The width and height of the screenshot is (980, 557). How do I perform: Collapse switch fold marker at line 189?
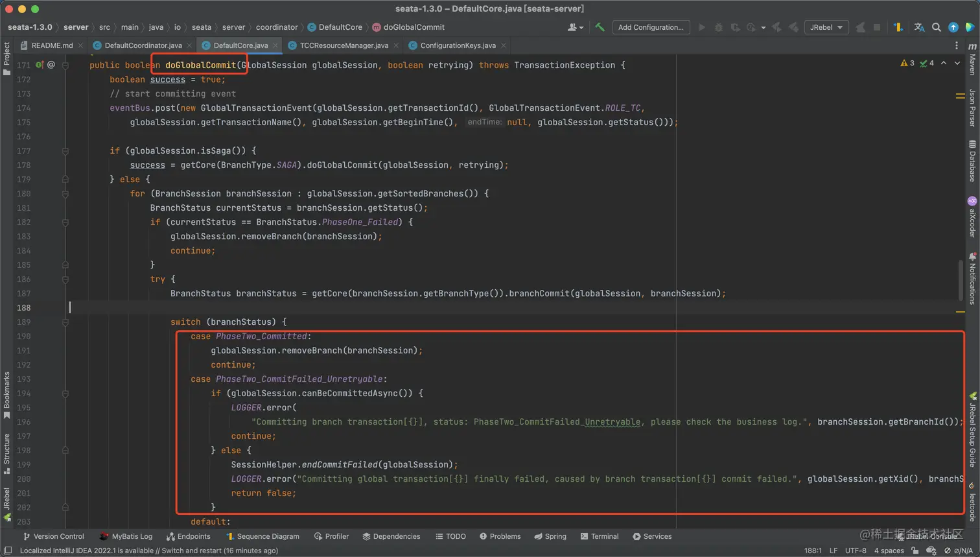[65, 322]
